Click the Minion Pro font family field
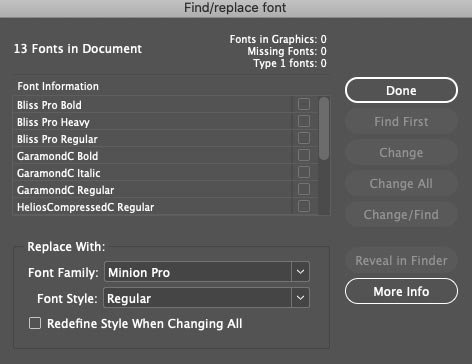Image resolution: width=472 pixels, height=364 pixels. click(198, 272)
